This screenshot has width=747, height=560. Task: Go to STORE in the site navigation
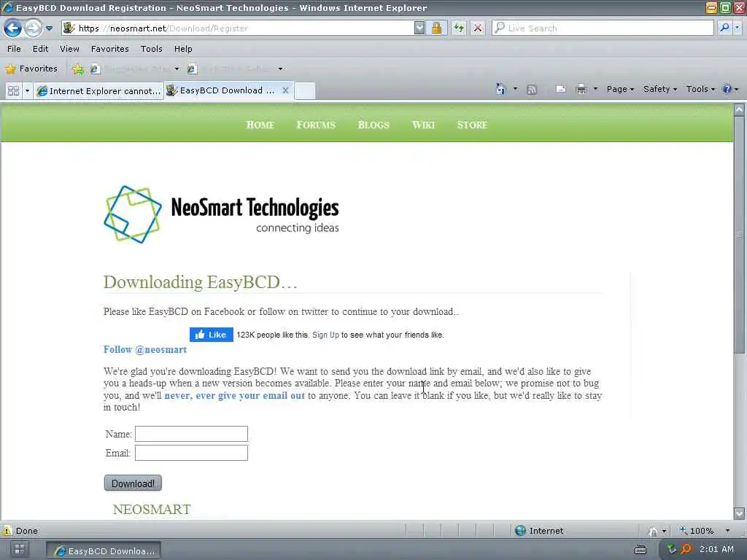[472, 125]
